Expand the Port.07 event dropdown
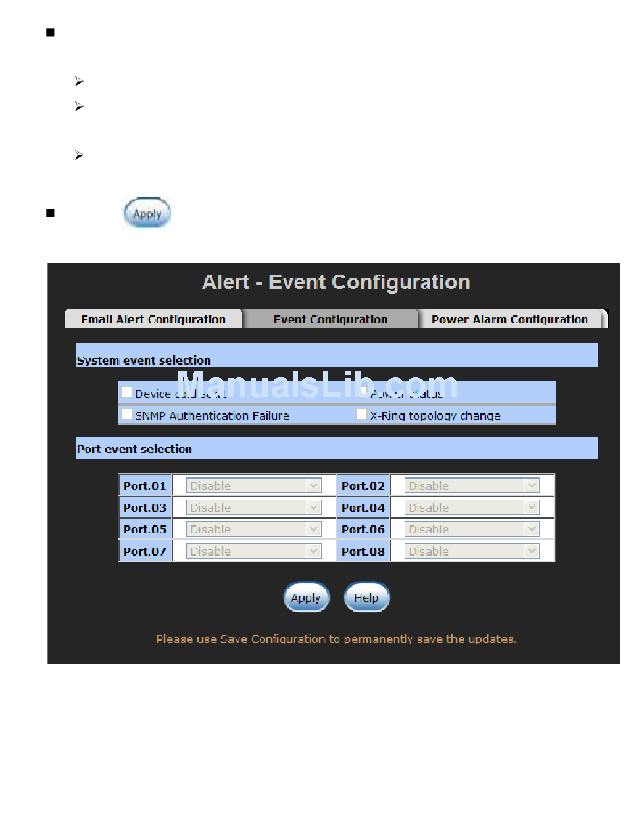Image resolution: width=625 pixels, height=840 pixels. pyautogui.click(x=254, y=551)
